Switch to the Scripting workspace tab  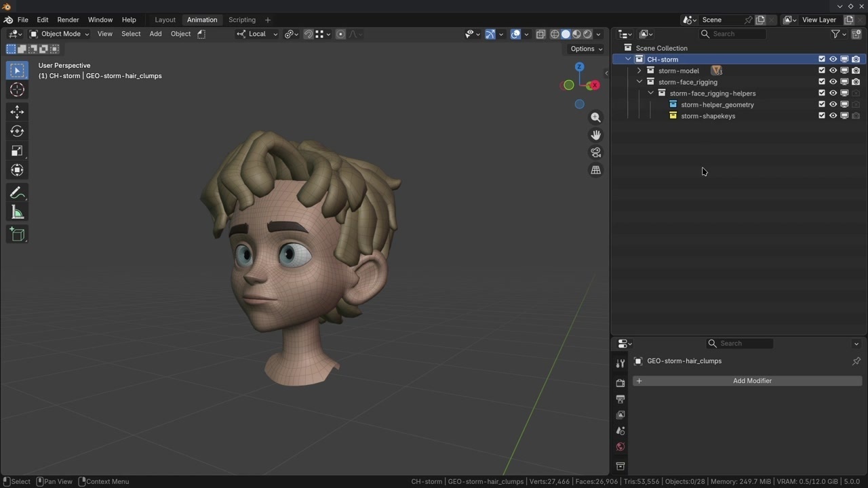click(241, 20)
